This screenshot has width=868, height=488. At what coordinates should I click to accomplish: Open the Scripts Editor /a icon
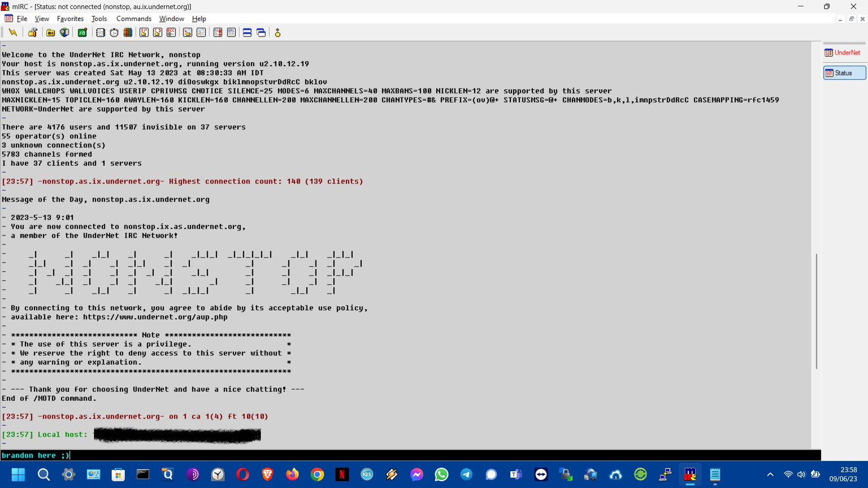click(82, 33)
